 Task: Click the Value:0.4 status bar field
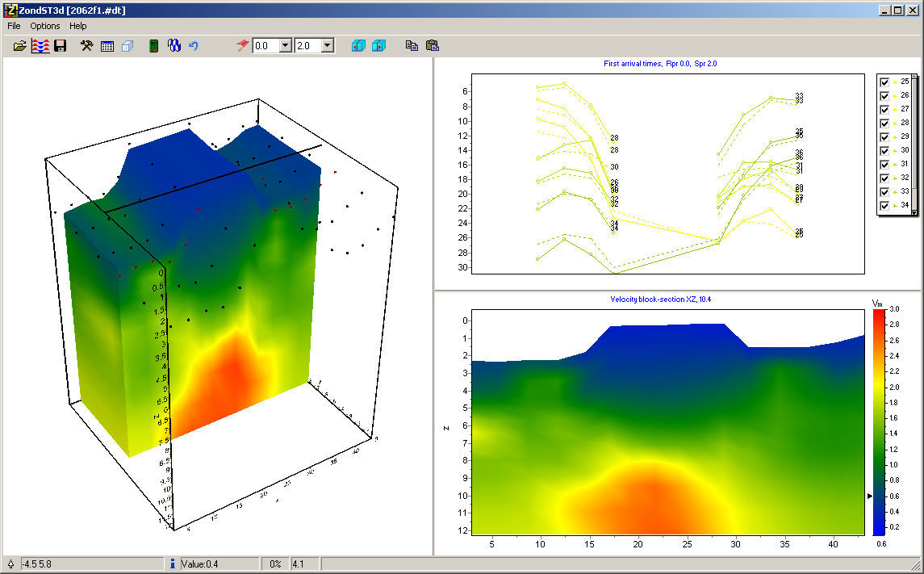[x=208, y=564]
